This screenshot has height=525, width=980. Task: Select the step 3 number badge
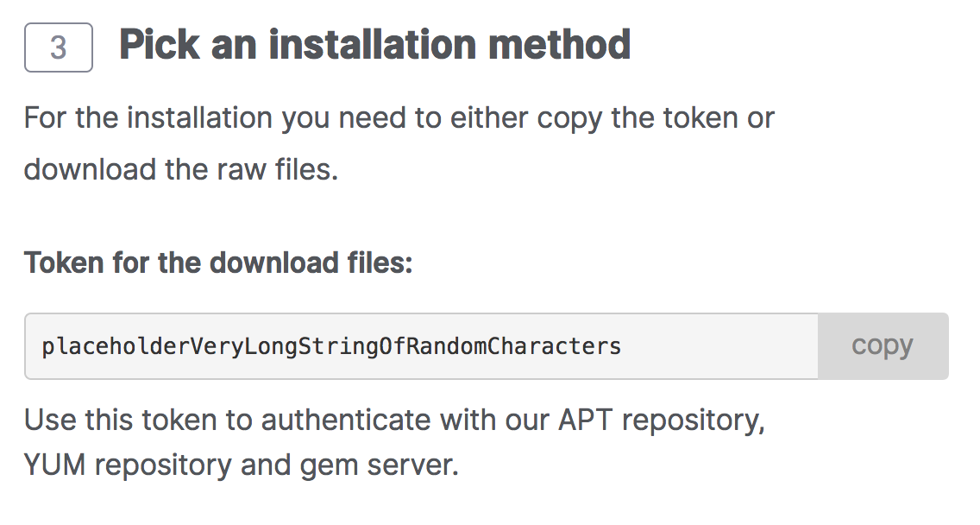click(x=59, y=47)
